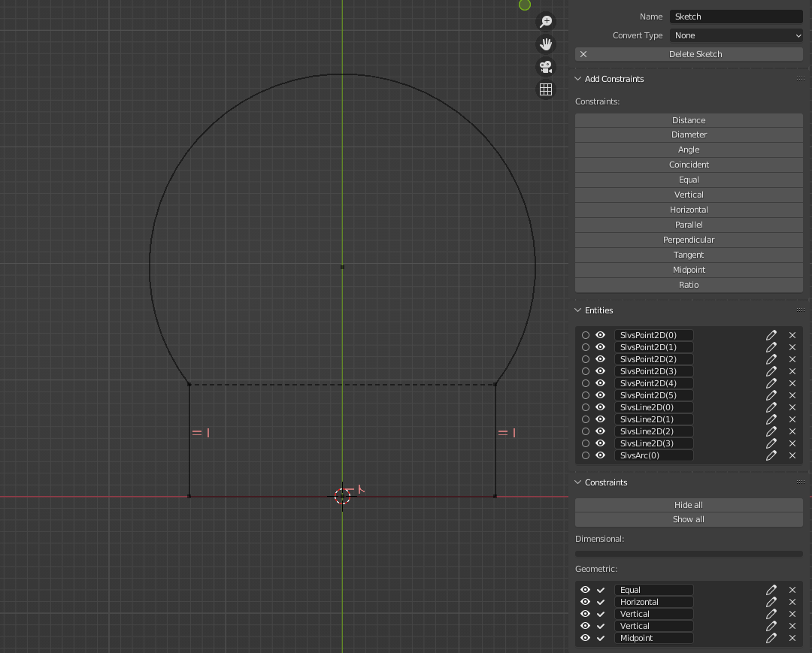
Task: Edit SlvsArc(0) using its pencil icon
Action: (x=771, y=455)
